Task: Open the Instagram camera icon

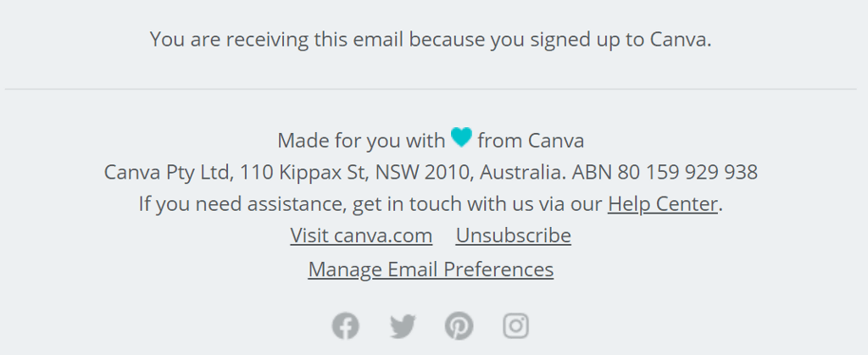Action: (x=515, y=325)
